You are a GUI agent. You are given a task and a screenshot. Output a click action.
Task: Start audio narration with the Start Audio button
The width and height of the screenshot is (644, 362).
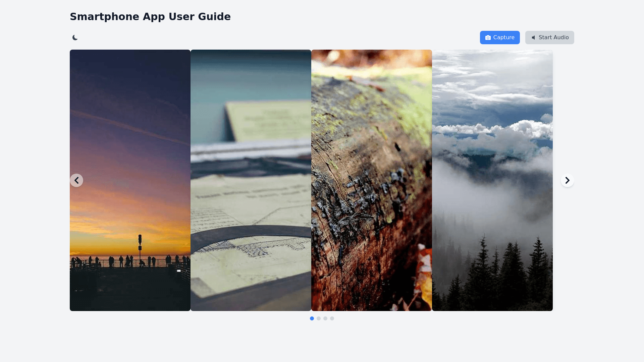pyautogui.click(x=549, y=38)
